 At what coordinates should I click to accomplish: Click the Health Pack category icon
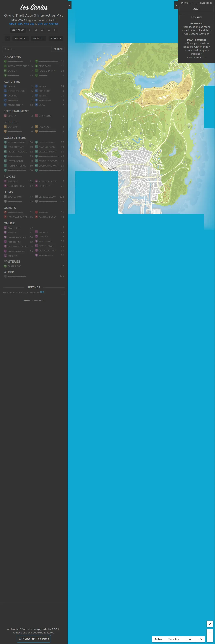(5, 201)
